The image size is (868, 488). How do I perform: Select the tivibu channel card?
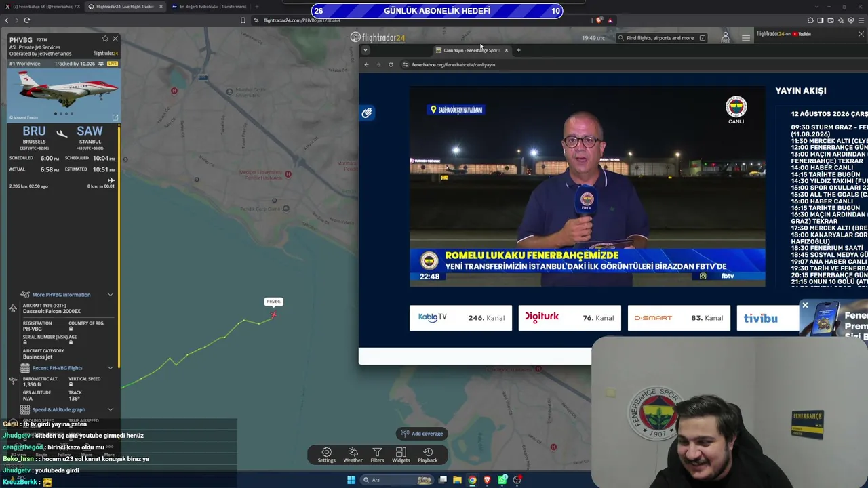pos(768,318)
